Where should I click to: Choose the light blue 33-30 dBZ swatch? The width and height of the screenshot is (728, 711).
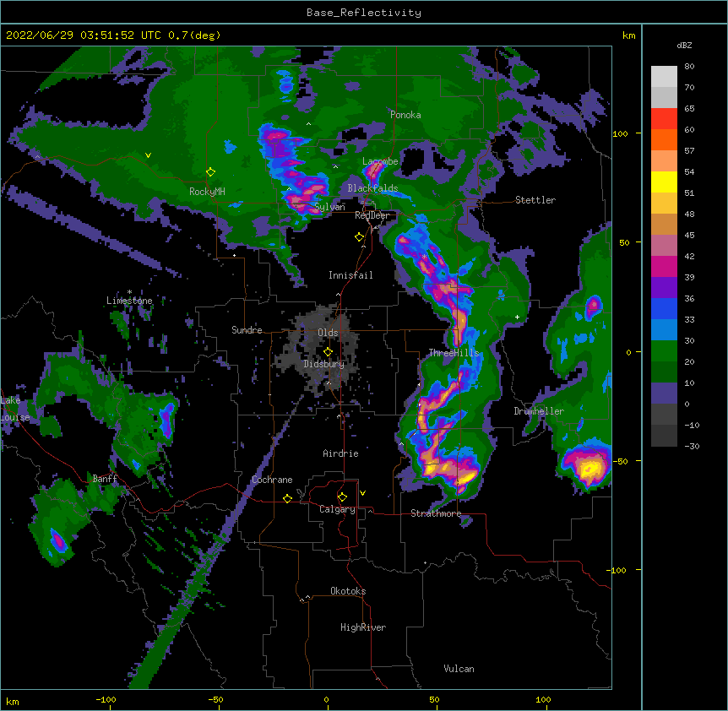click(664, 329)
